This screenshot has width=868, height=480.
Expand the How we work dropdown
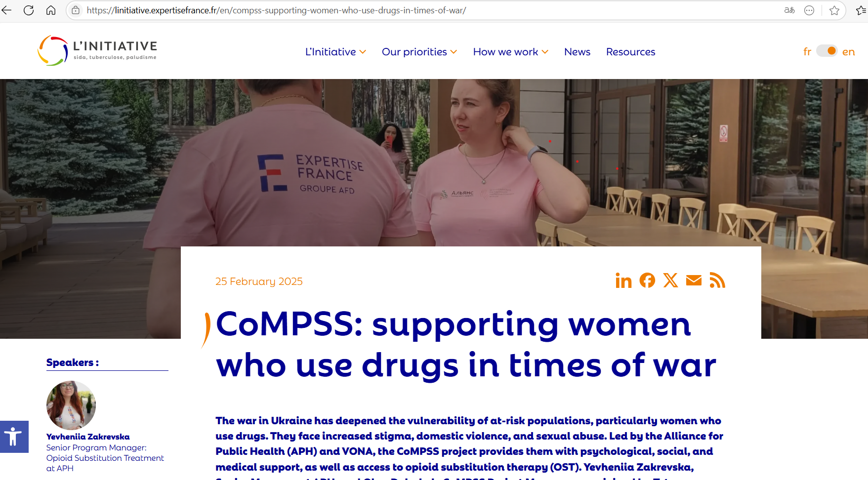[x=511, y=52]
